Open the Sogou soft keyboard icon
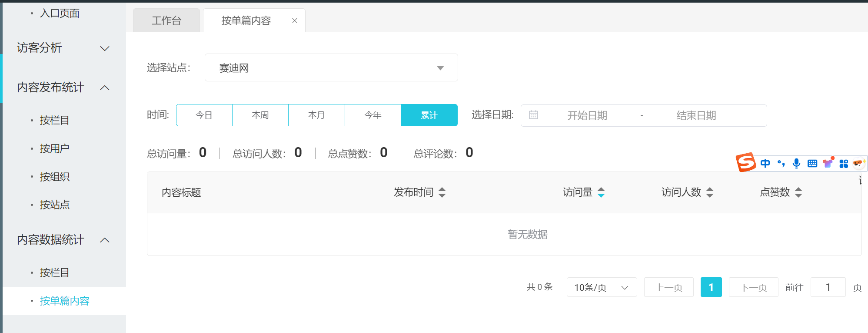Screen dimensions: 868x333 click(812, 163)
